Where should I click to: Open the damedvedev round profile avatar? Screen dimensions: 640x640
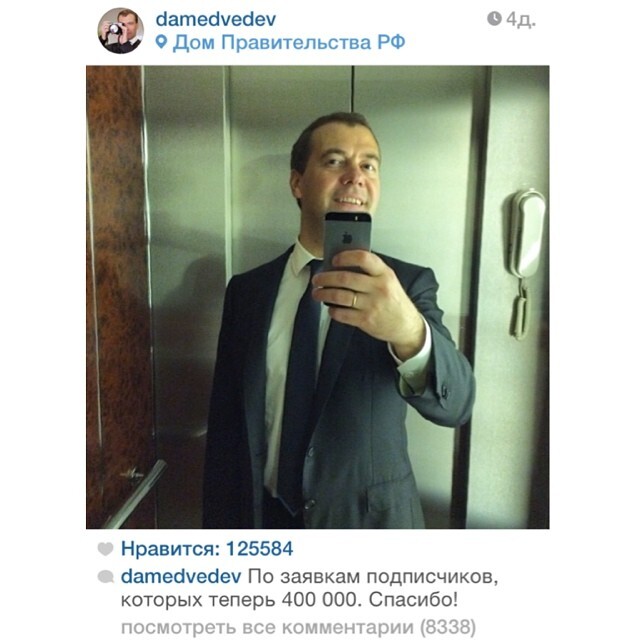click(x=120, y=31)
